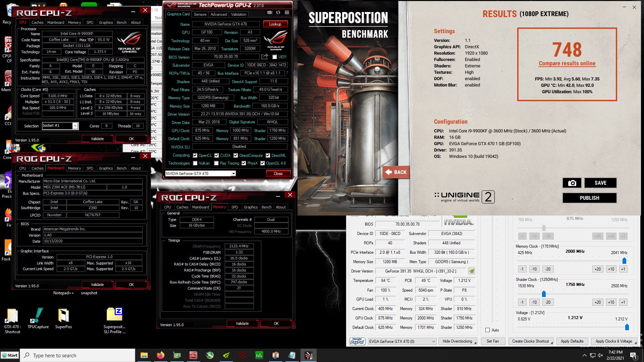Select the TPUCapture desktop icon
The width and height of the screenshot is (644, 362).
(x=38, y=318)
